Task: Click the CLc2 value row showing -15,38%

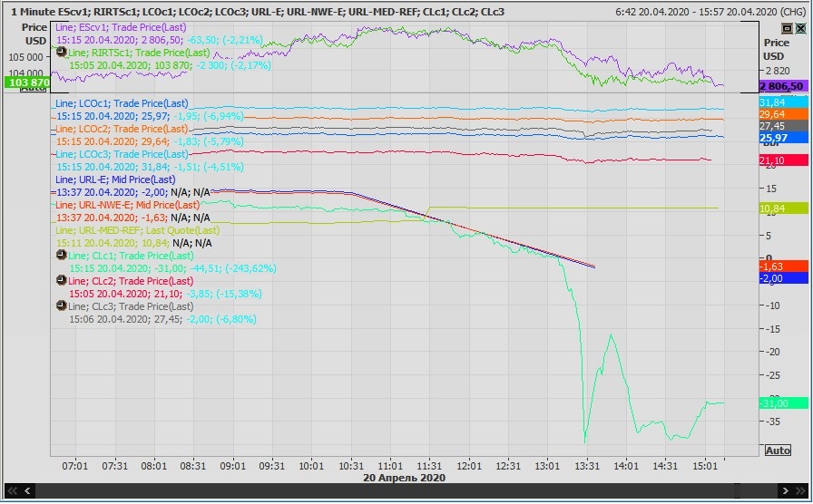Action: click(x=165, y=295)
